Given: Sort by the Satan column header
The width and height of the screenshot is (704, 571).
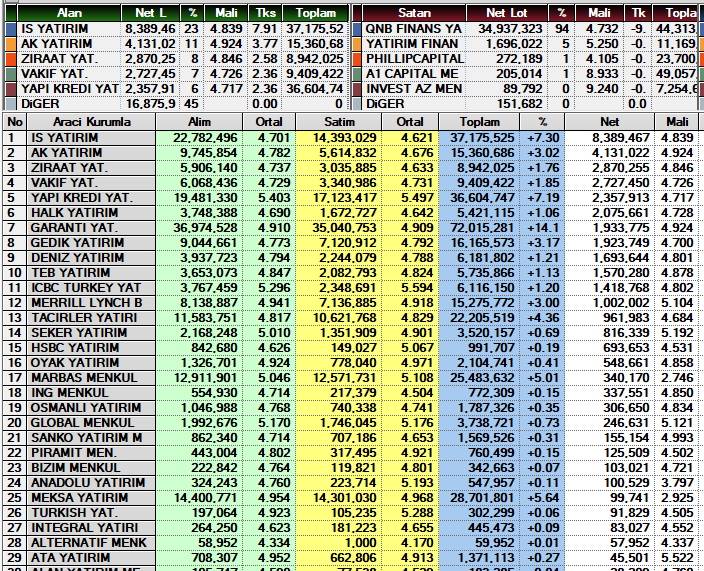Looking at the screenshot, I should tap(414, 13).
